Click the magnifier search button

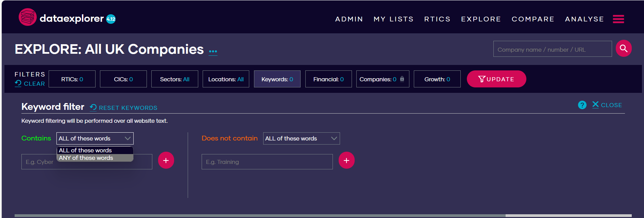pyautogui.click(x=624, y=49)
